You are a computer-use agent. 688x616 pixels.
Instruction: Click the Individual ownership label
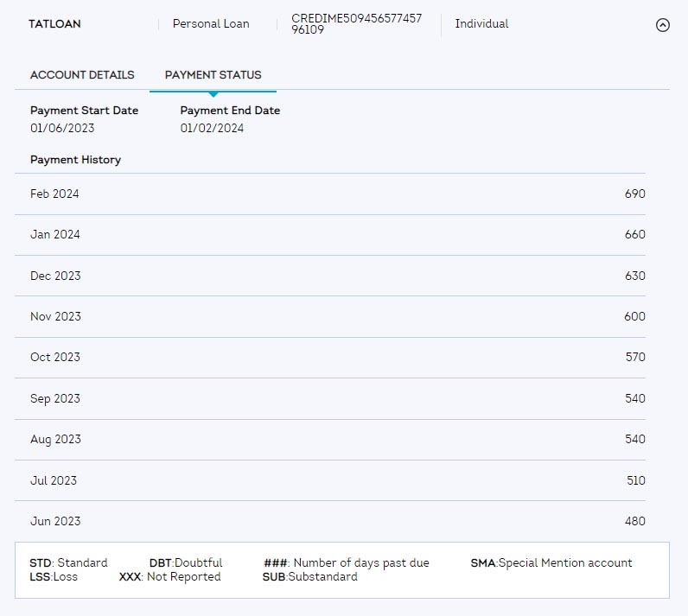click(x=481, y=24)
